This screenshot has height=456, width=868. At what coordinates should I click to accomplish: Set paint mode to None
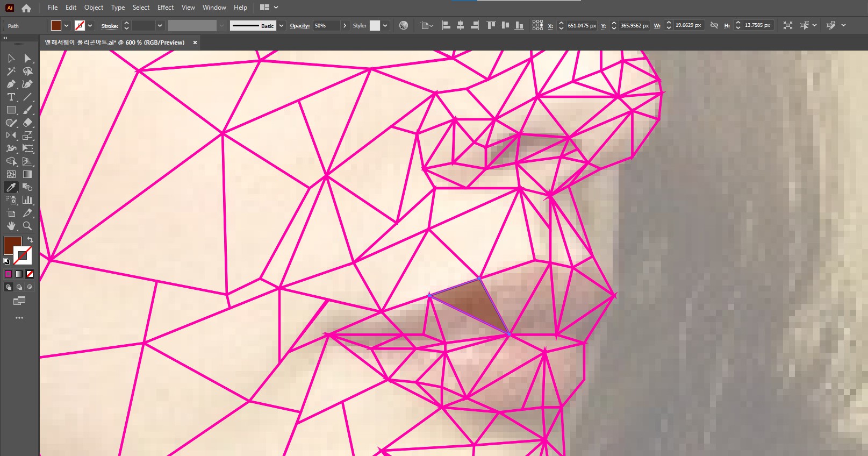pyautogui.click(x=30, y=274)
